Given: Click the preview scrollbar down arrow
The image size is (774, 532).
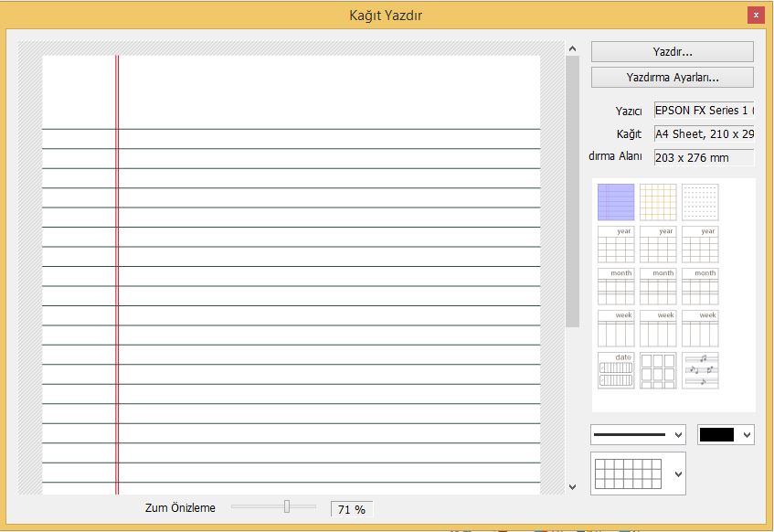Looking at the screenshot, I should pos(573,486).
